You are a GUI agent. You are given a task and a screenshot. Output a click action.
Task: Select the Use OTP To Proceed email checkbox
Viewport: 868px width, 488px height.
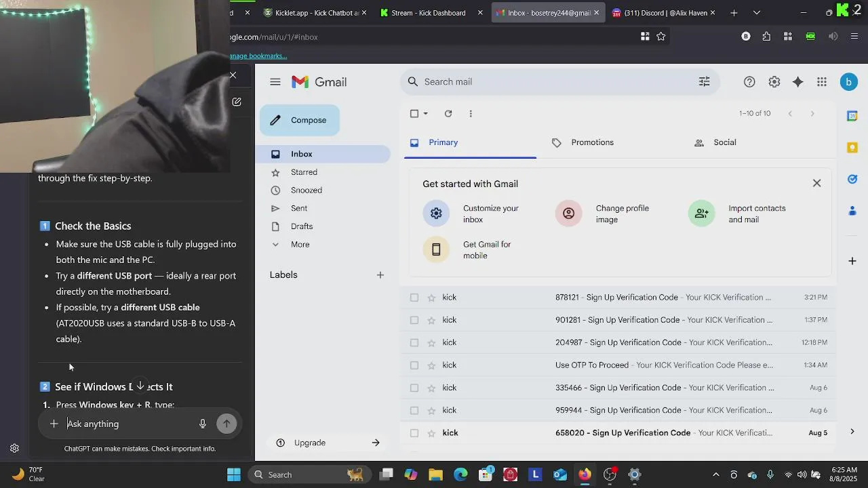[414, 365]
